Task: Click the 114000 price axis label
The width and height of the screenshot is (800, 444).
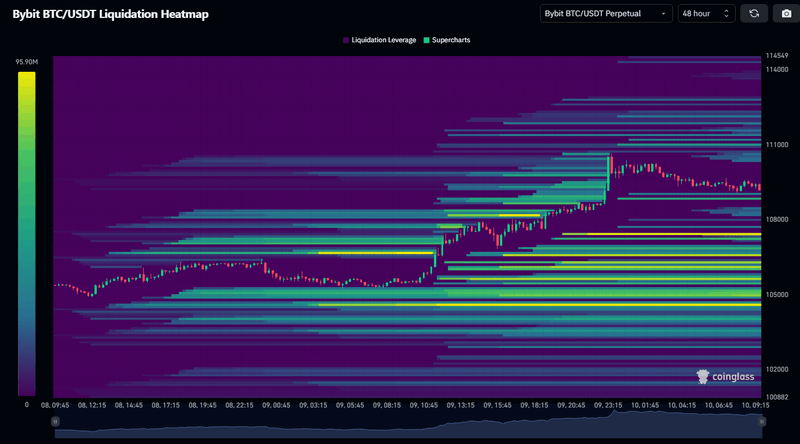Action: 777,69
